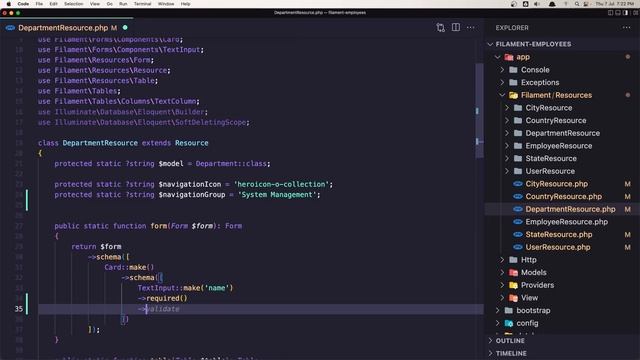The width and height of the screenshot is (640, 360).
Task: Click PHP icon beside StateResource.php
Action: click(x=518, y=234)
